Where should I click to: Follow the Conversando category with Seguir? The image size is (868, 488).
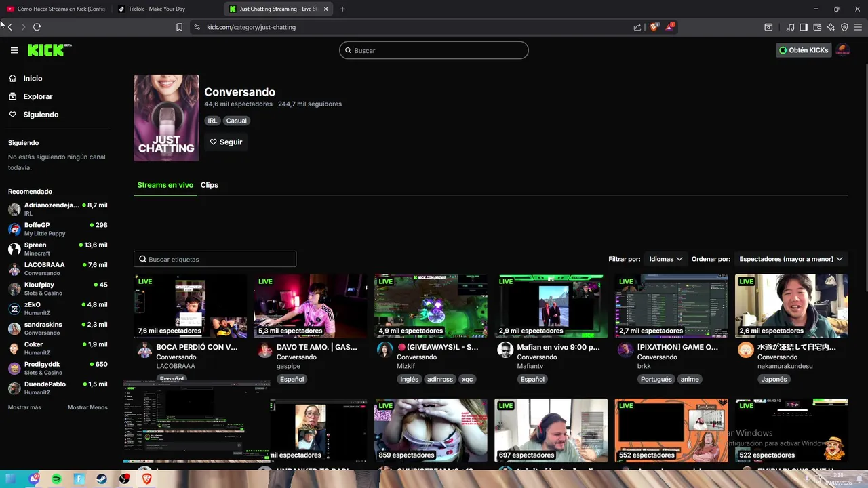click(x=226, y=142)
